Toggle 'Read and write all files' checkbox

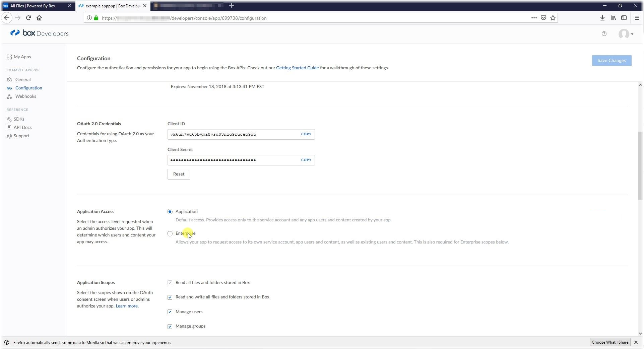pos(170,297)
